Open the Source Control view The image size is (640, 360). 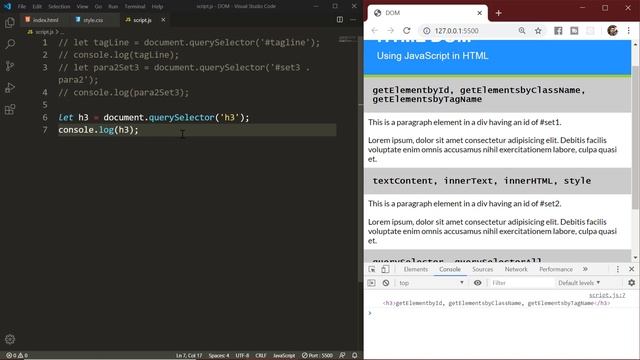10,66
